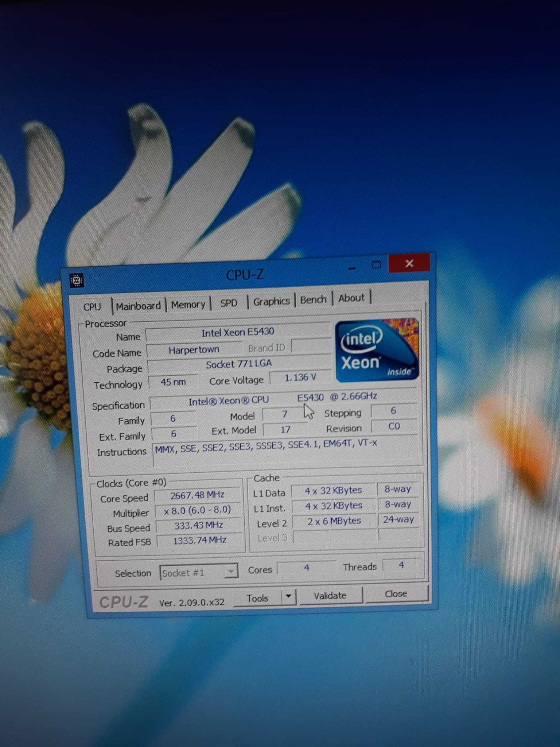560x747 pixels.
Task: Click the CPU-Z window title text
Action: (x=244, y=275)
